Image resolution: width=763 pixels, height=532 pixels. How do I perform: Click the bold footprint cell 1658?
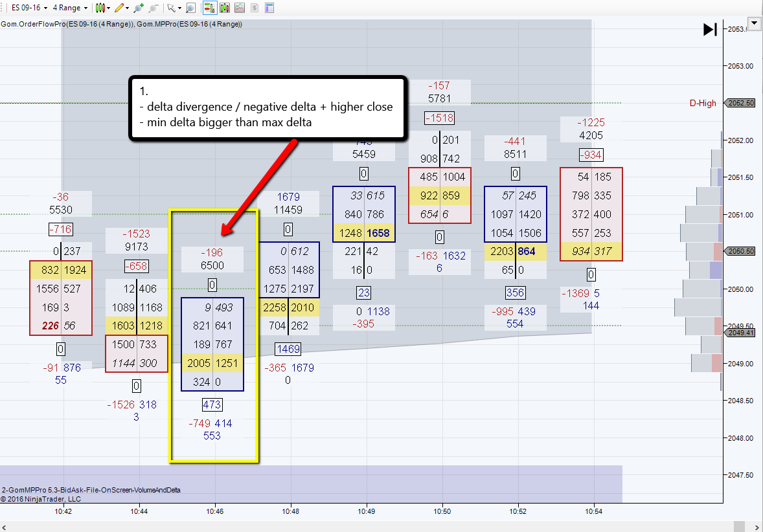pos(378,234)
